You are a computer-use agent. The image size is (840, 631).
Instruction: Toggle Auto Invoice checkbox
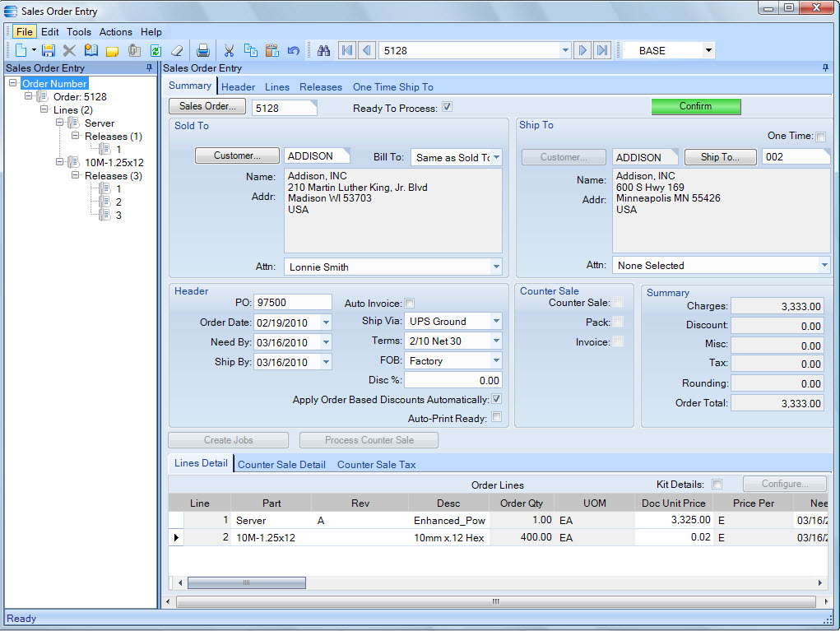tap(409, 304)
